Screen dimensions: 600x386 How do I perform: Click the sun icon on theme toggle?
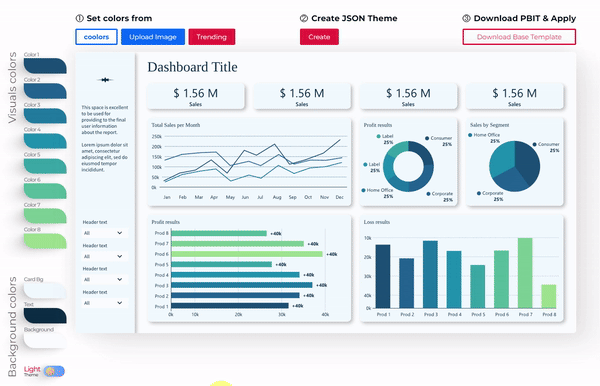(x=50, y=371)
